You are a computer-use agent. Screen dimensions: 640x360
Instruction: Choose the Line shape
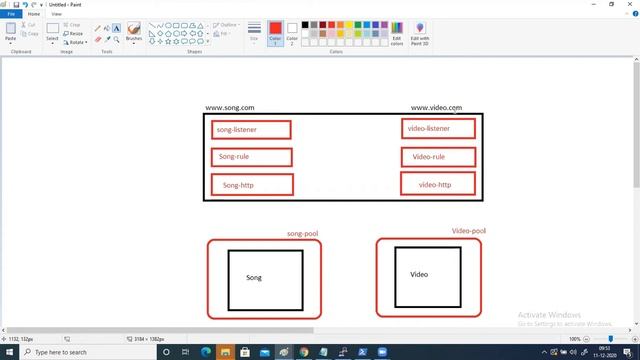click(152, 26)
